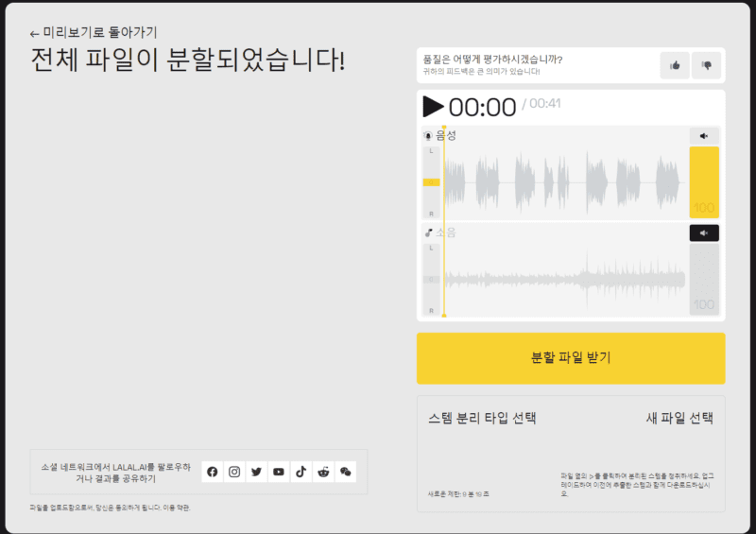The image size is (756, 534).
Task: Click the 분할 파일 받기 download button
Action: pos(571,358)
